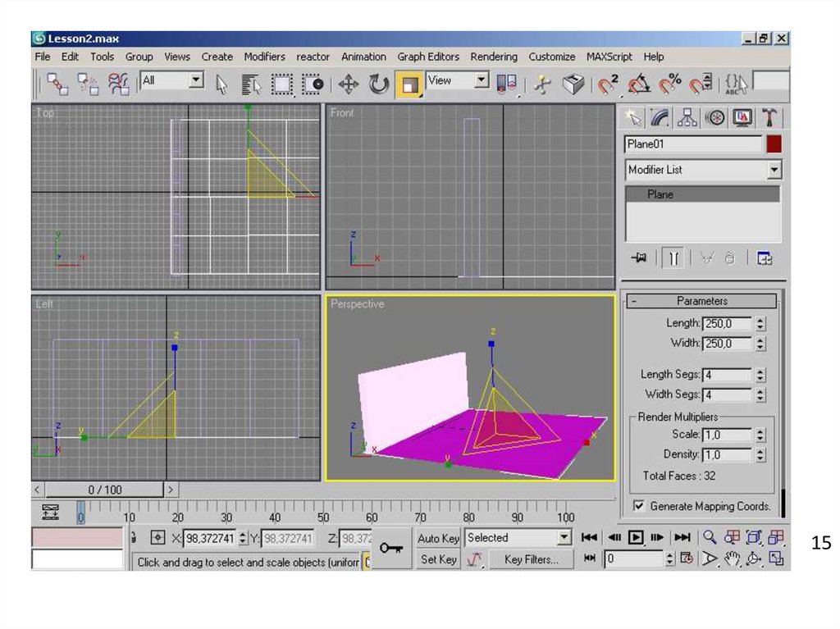Open the Utilities panel hammer tab
The image size is (840, 629).
click(770, 117)
